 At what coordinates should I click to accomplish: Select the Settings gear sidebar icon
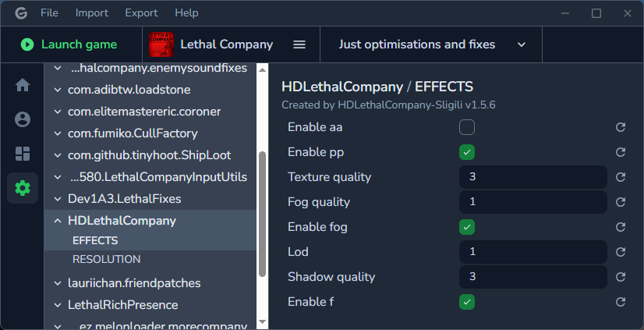(23, 188)
